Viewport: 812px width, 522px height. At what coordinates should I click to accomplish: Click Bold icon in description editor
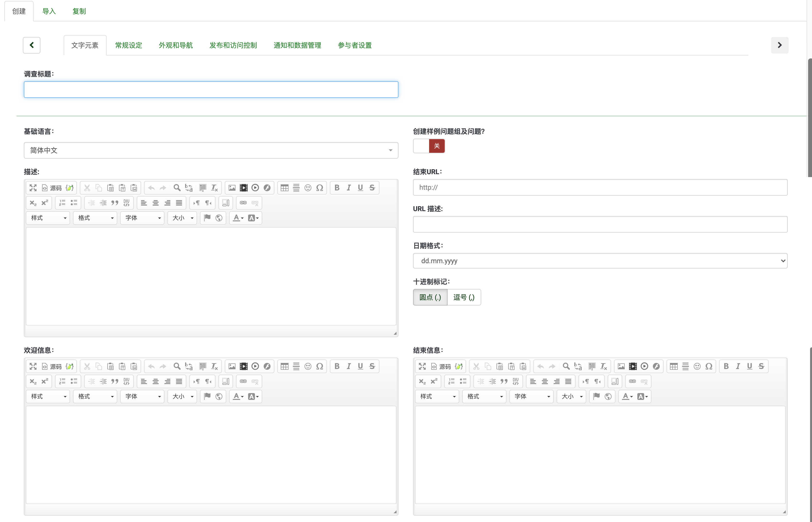click(337, 188)
